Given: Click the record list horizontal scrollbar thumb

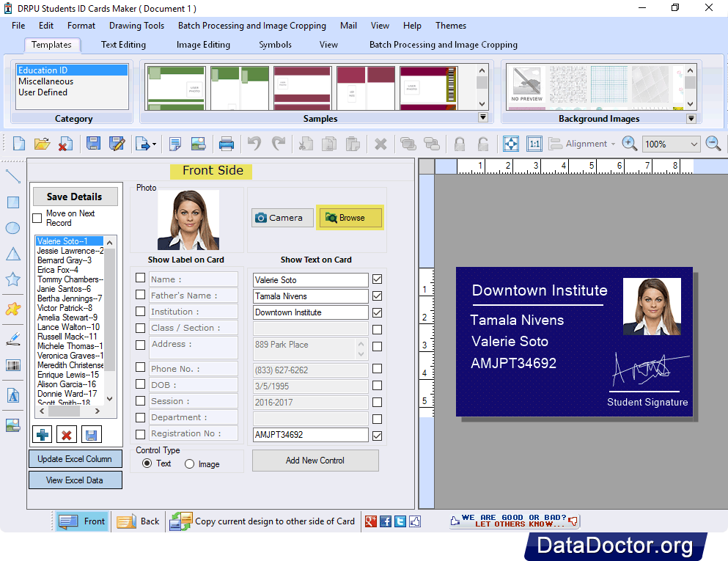Looking at the screenshot, I should point(64,411).
